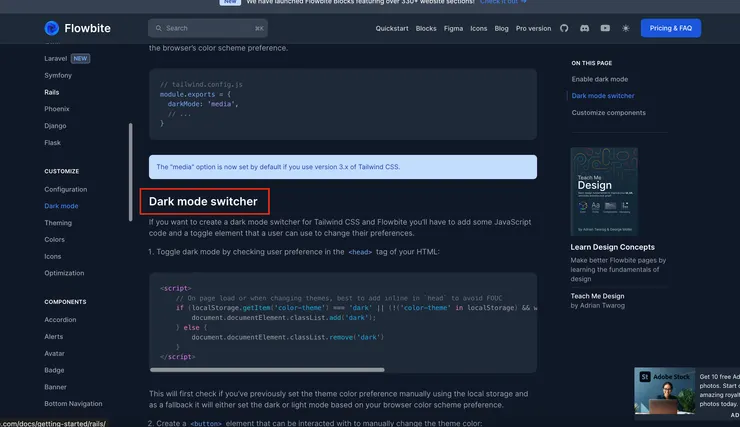This screenshot has width=740, height=427.
Task: Open the Discord community icon
Action: 584,28
